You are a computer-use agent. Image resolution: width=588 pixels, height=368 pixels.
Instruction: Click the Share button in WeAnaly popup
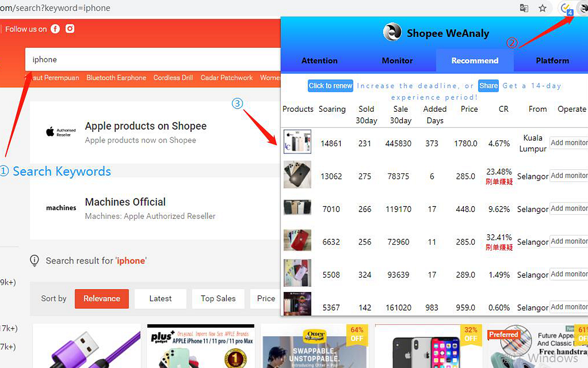[488, 86]
